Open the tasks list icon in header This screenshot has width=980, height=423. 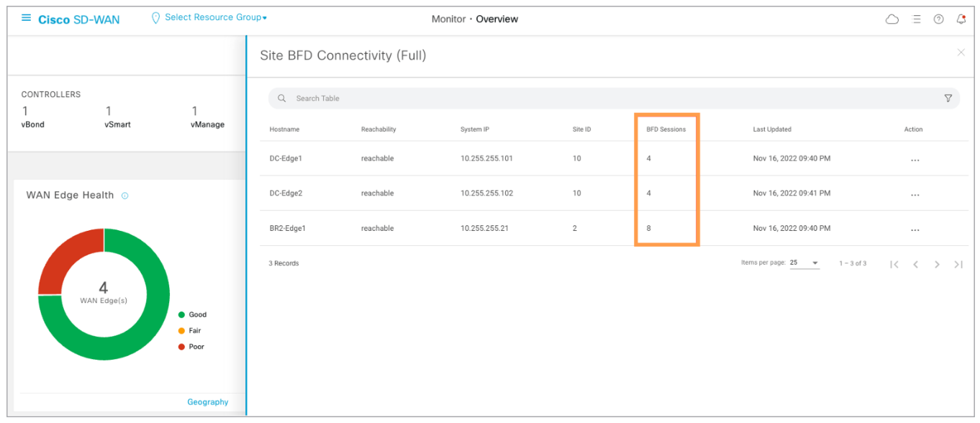917,19
